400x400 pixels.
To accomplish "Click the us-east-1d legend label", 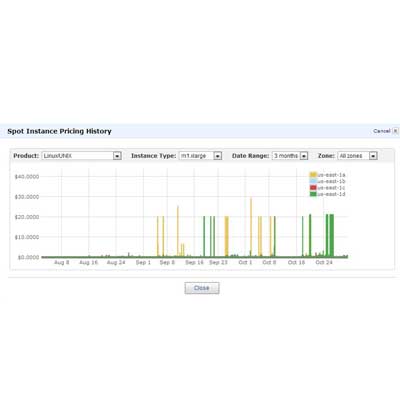I will pos(331,194).
